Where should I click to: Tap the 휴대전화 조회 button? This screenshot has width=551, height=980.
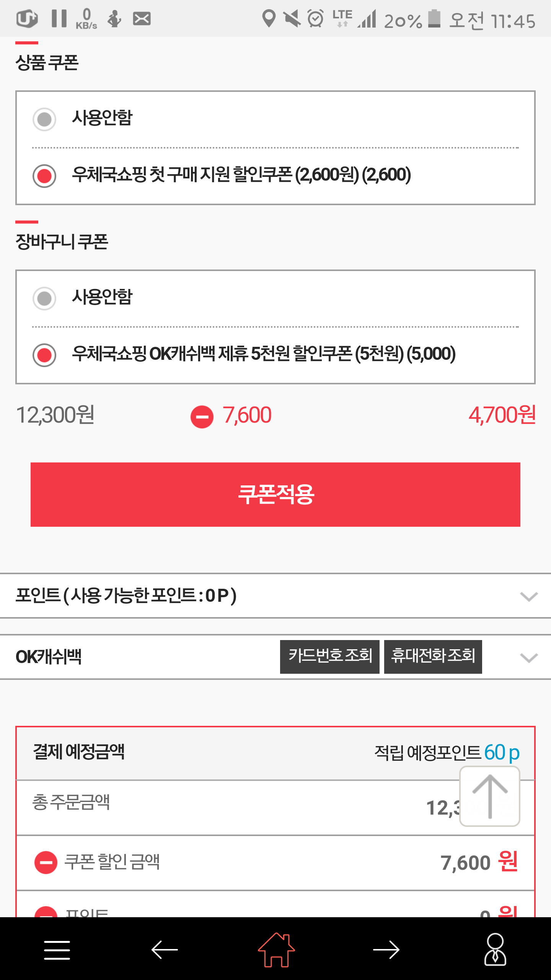click(x=433, y=657)
